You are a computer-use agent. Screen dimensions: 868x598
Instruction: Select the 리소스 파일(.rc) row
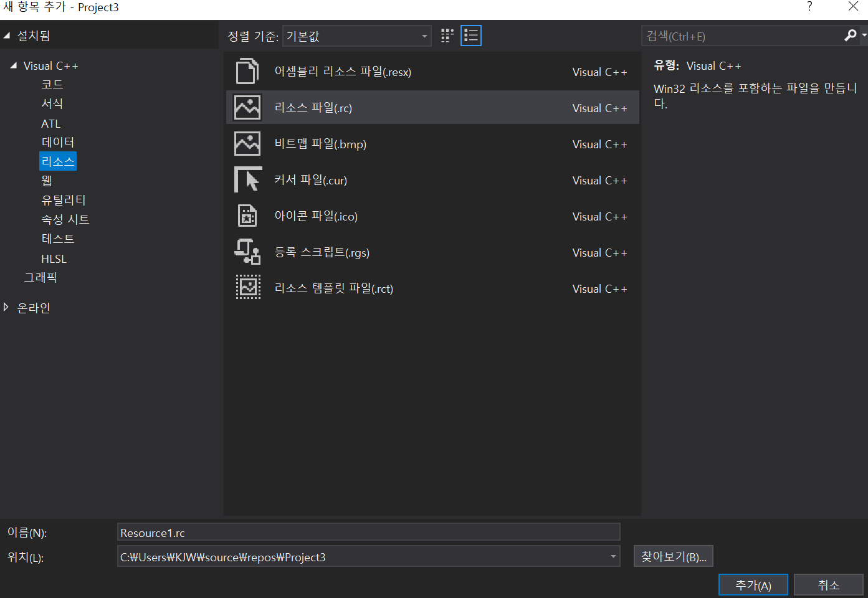tap(432, 108)
